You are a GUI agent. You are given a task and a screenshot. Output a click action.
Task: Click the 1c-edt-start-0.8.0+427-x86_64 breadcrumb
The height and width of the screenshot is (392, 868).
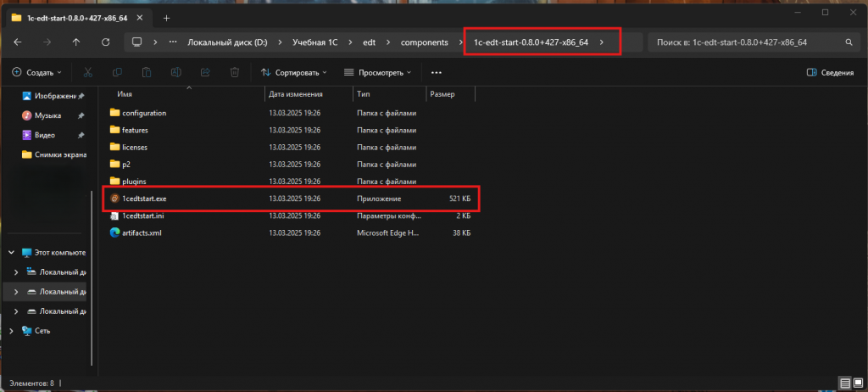click(x=531, y=42)
